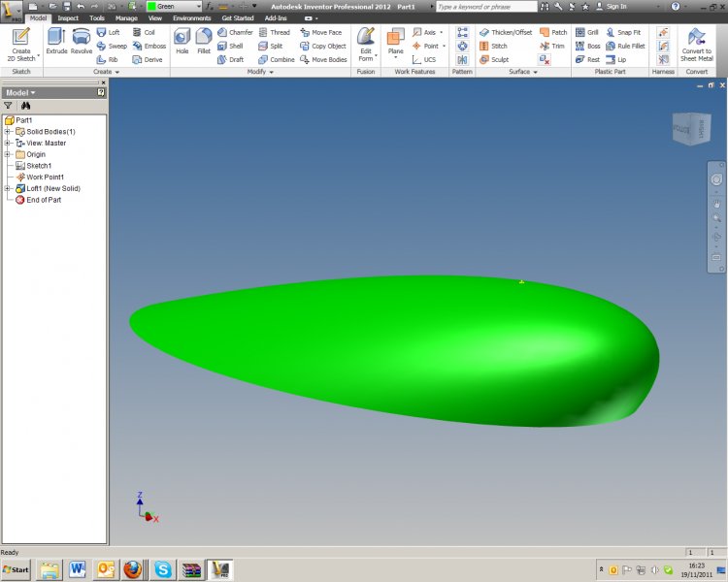Close the Model browser panel
728x582 pixels.
point(103,82)
